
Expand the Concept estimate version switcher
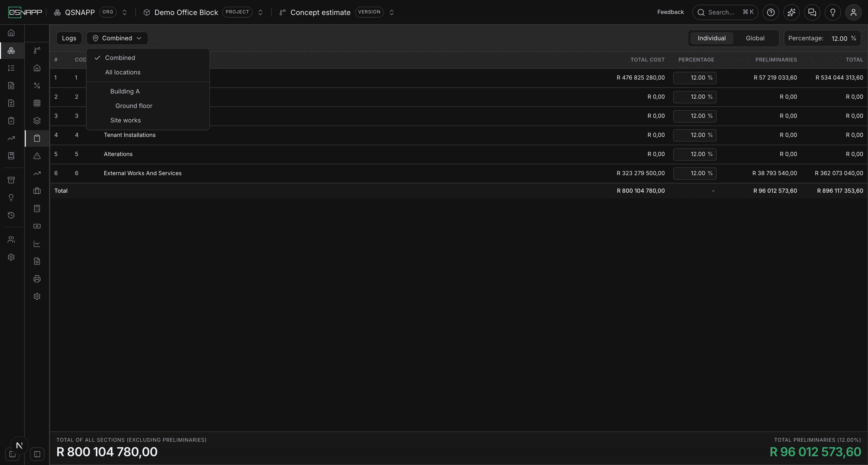(392, 12)
